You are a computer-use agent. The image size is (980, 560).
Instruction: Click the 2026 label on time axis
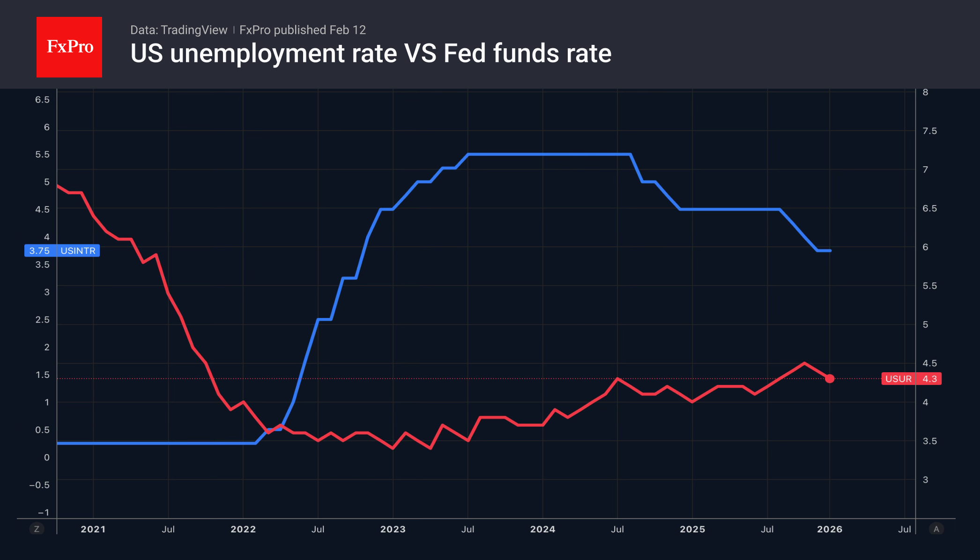pyautogui.click(x=830, y=529)
